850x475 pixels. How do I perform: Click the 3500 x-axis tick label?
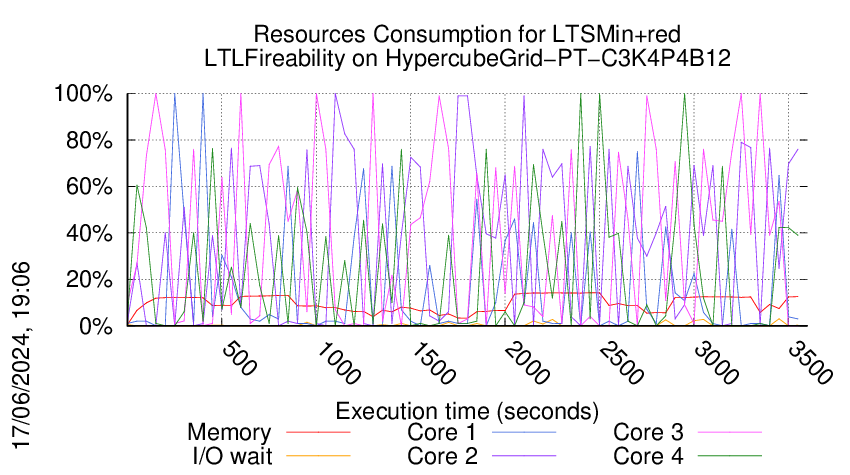[810, 363]
